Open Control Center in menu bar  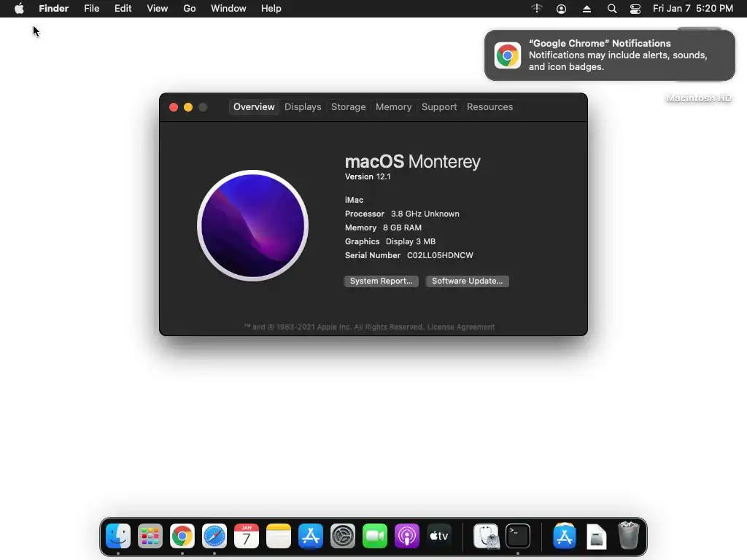(x=635, y=9)
